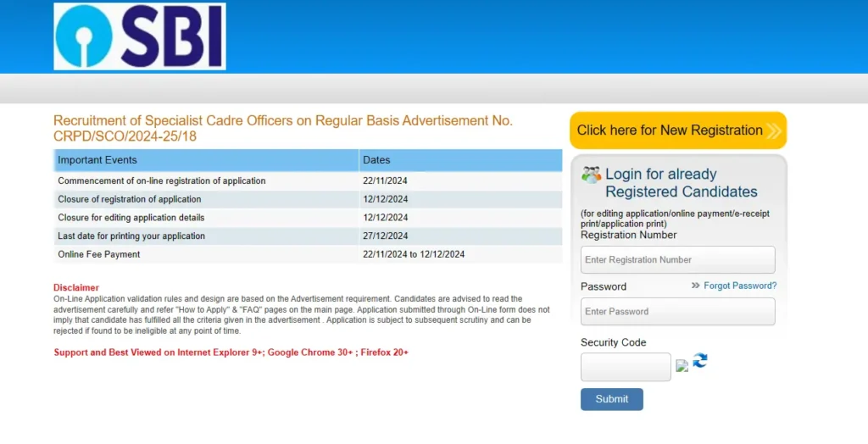Click the double chevron beside Forgot Password
This screenshot has width=868, height=444.
point(695,286)
